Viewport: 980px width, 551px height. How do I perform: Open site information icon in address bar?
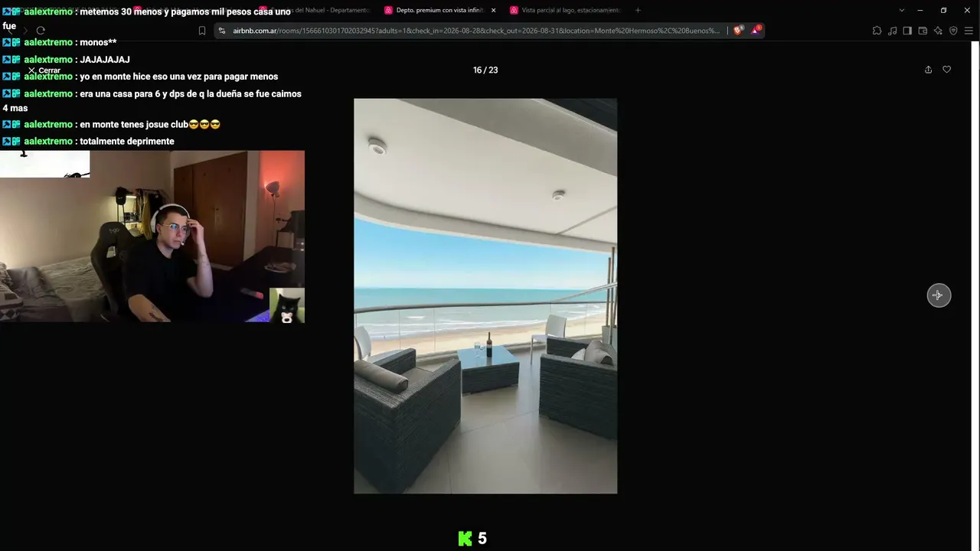(x=222, y=31)
